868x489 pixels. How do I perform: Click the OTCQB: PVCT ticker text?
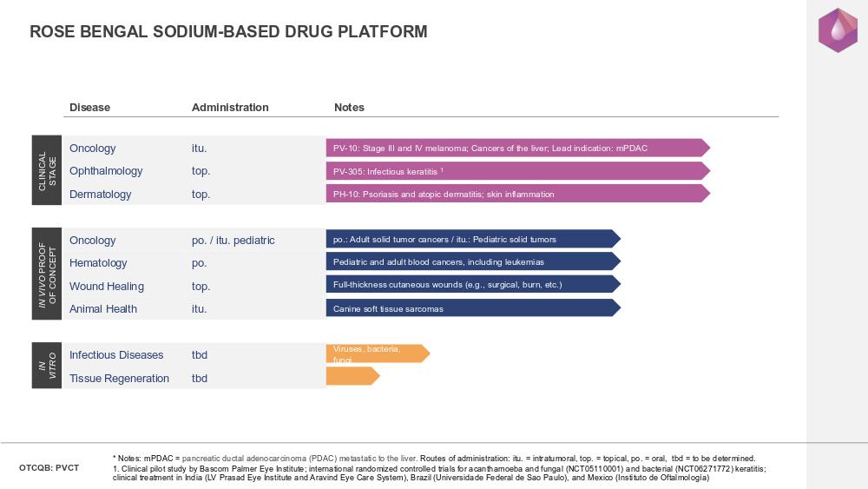[x=49, y=468]
